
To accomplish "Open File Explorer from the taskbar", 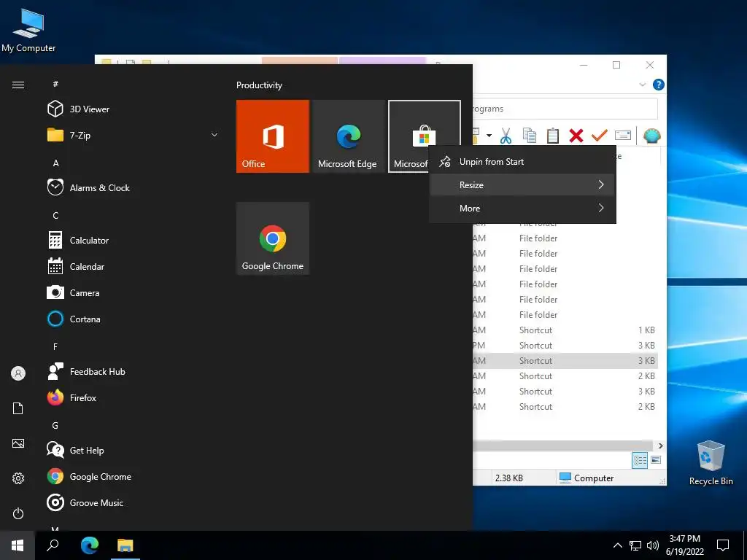I will (x=125, y=545).
